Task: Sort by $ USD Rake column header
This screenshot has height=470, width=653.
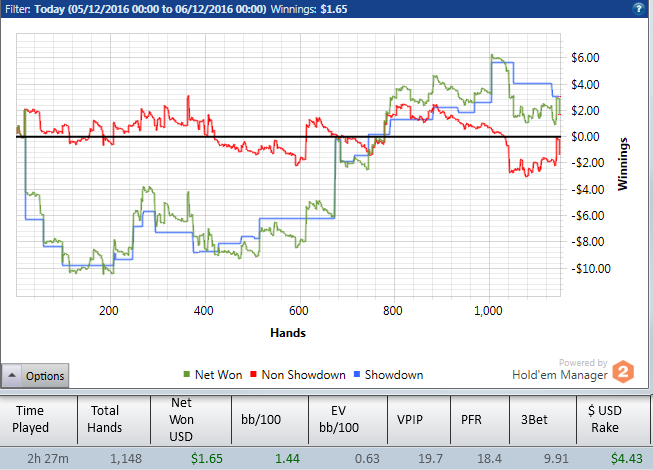Action: [x=613, y=420]
